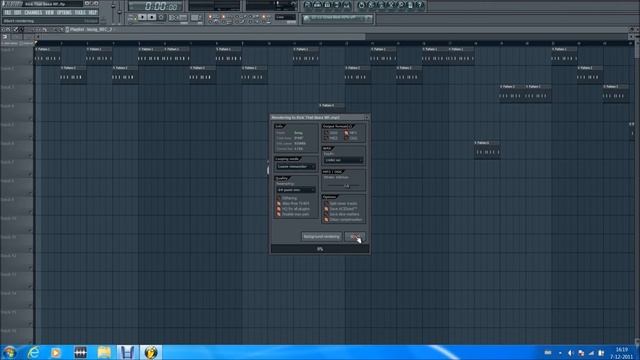
Task: Open the step sequencer view icon
Action: [x=317, y=5]
